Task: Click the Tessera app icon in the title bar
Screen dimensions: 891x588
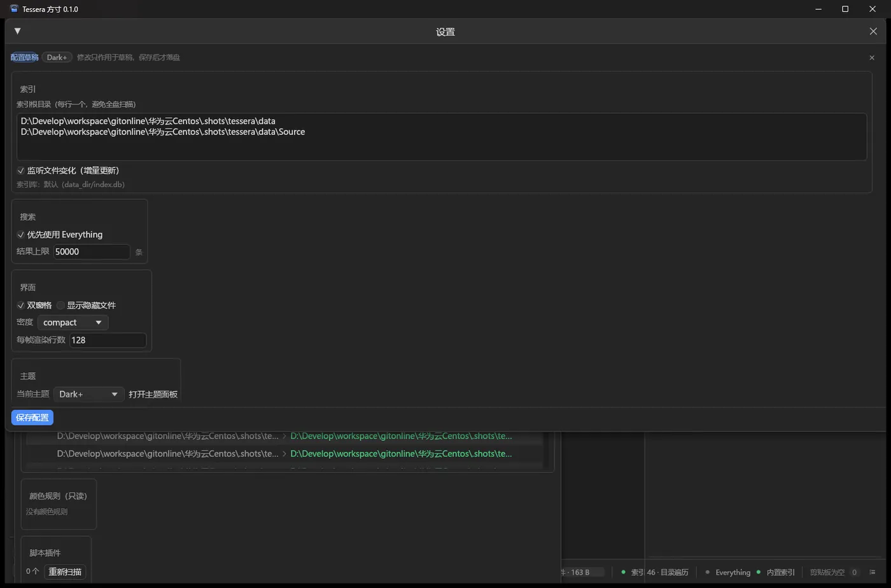Action: [x=14, y=9]
